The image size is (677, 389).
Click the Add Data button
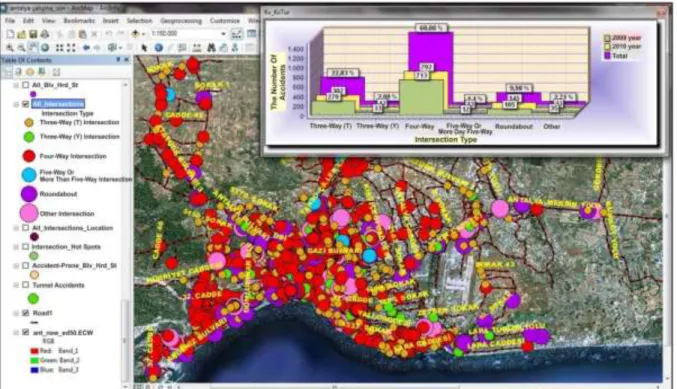pos(135,34)
